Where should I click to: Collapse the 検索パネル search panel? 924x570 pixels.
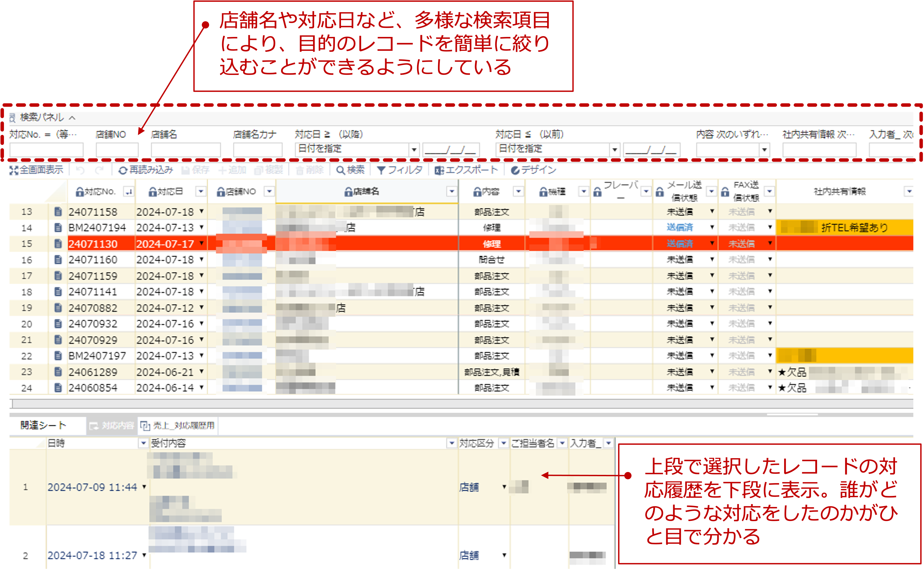point(72,118)
